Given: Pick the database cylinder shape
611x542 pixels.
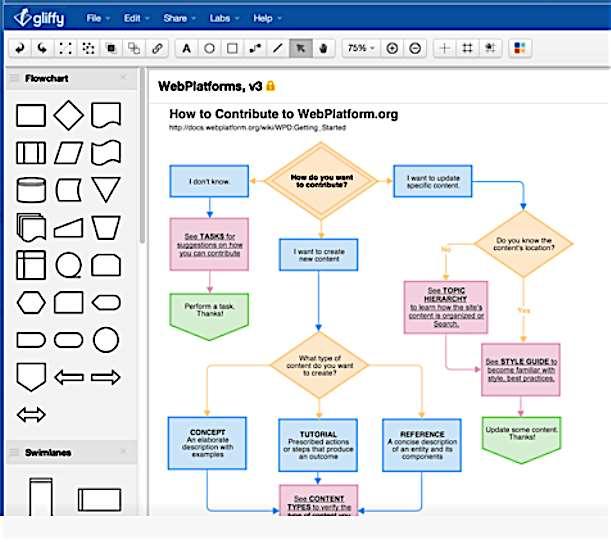Looking at the screenshot, I should (31, 190).
